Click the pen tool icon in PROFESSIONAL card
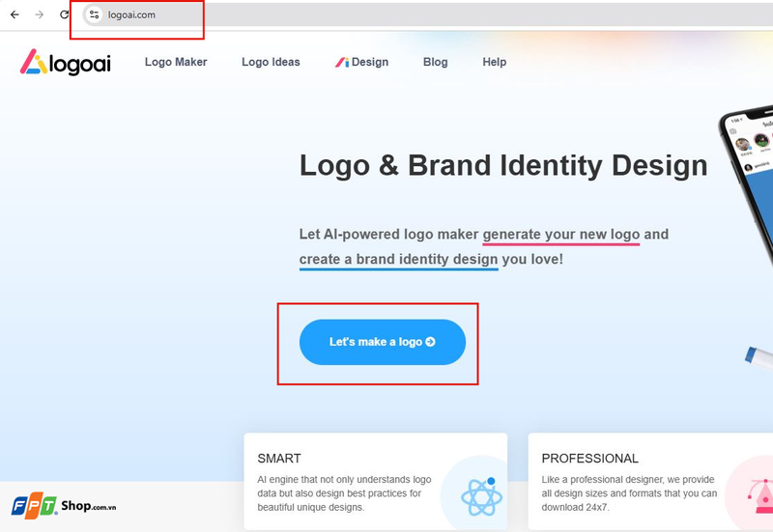This screenshot has height=532, width=773. coord(761,496)
